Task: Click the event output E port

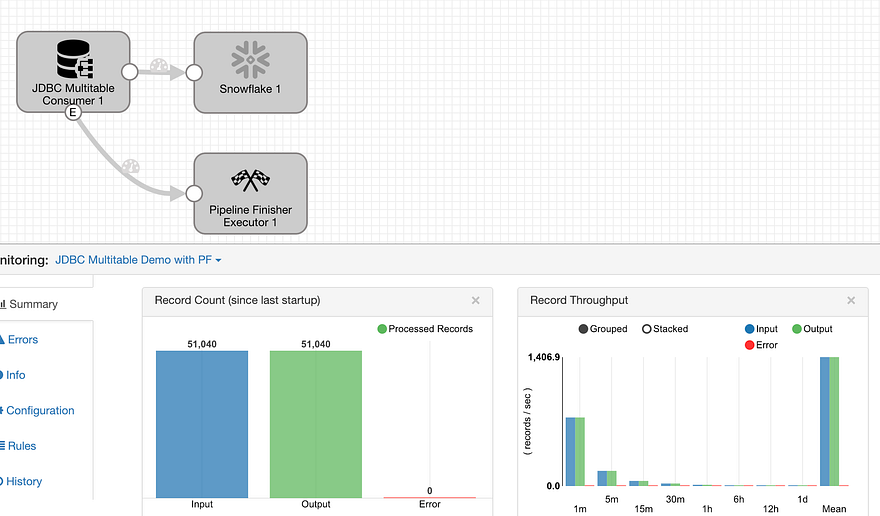Action: click(x=73, y=112)
